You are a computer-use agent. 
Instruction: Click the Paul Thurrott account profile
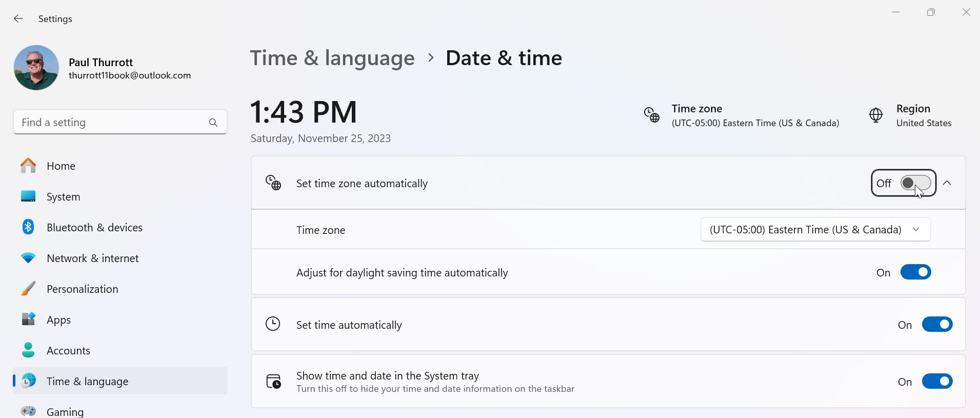click(x=103, y=68)
